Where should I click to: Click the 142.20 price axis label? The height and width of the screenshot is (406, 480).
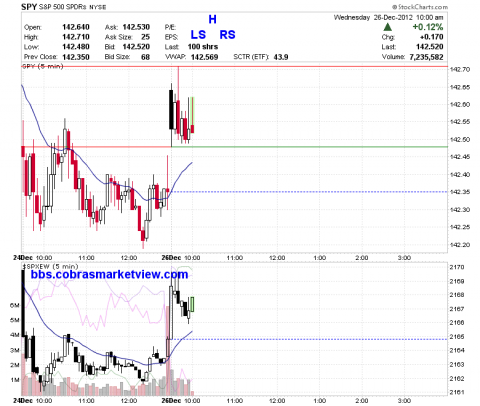point(460,245)
